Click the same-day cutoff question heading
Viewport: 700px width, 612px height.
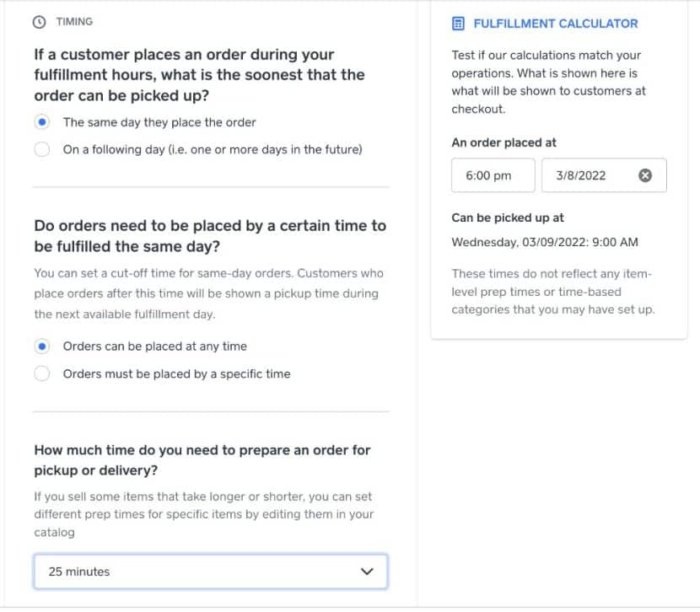(209, 235)
